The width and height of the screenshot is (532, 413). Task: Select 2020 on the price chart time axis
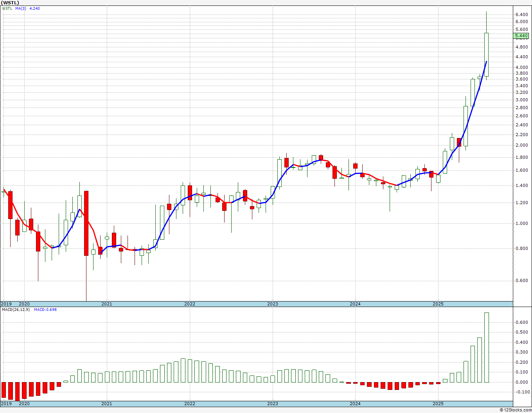tap(24, 304)
